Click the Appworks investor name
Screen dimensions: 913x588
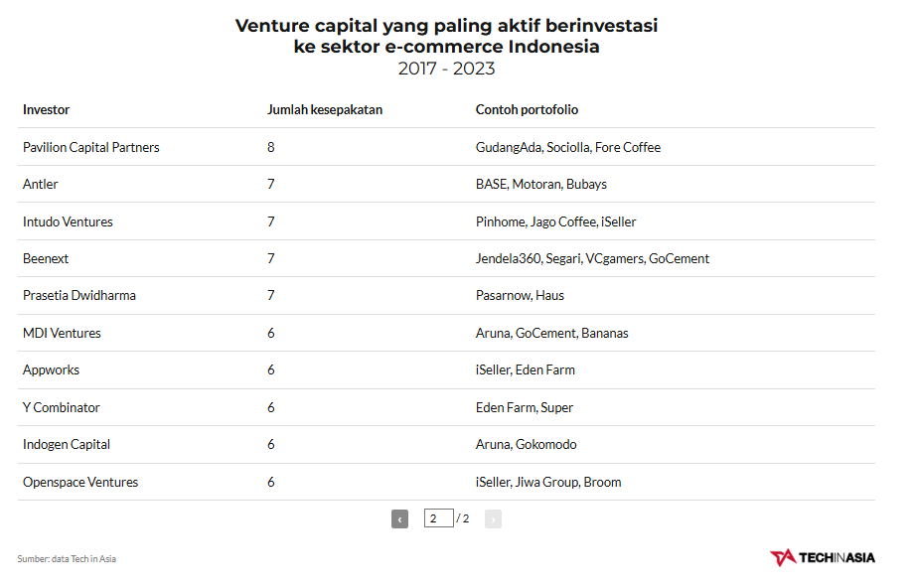point(51,369)
